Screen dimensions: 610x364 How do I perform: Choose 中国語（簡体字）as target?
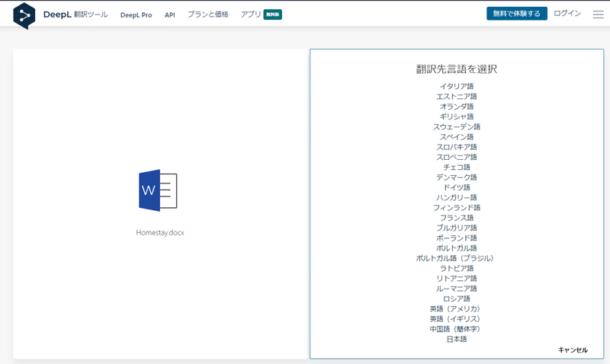pos(455,329)
